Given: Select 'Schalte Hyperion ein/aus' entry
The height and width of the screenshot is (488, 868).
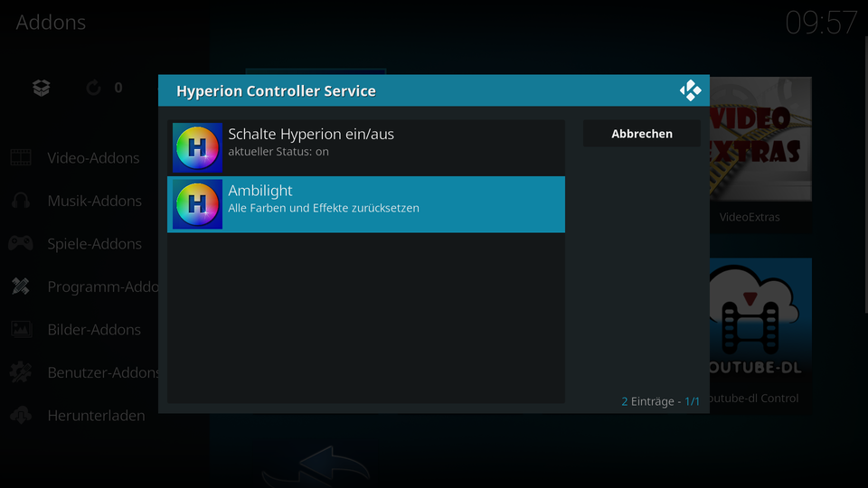Looking at the screenshot, I should [366, 147].
